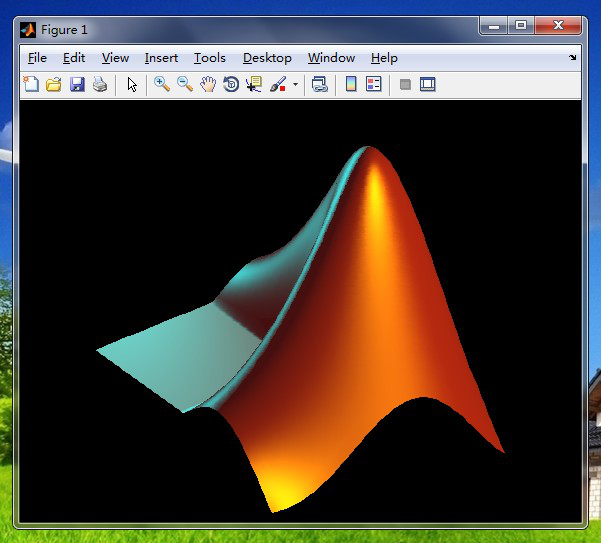The height and width of the screenshot is (543, 601).
Task: Open file using the folder icon
Action: (x=54, y=85)
